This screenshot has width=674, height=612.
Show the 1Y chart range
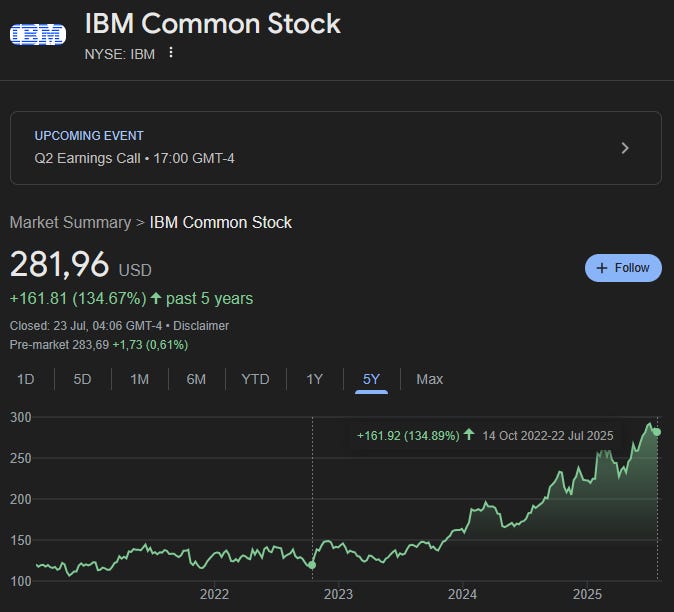point(314,379)
